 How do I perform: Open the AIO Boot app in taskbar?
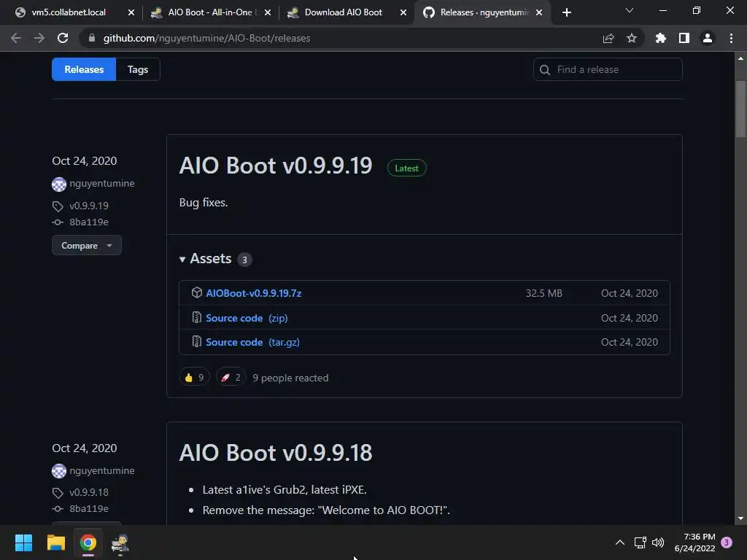[x=120, y=542]
